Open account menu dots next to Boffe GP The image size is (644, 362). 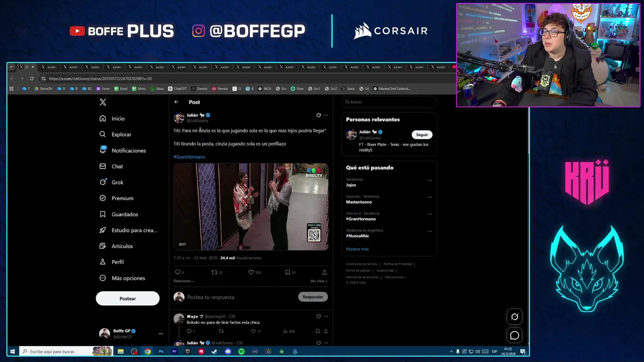click(160, 334)
